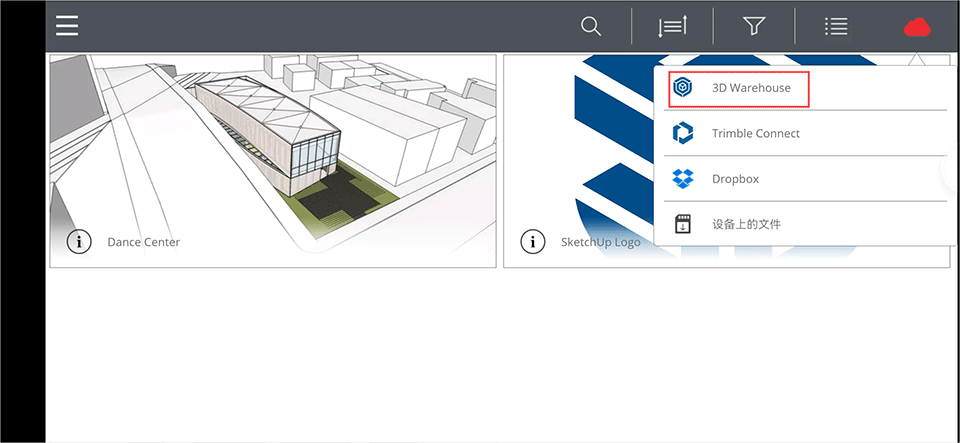The height and width of the screenshot is (443, 960).
Task: Open the sort order options
Action: click(672, 27)
